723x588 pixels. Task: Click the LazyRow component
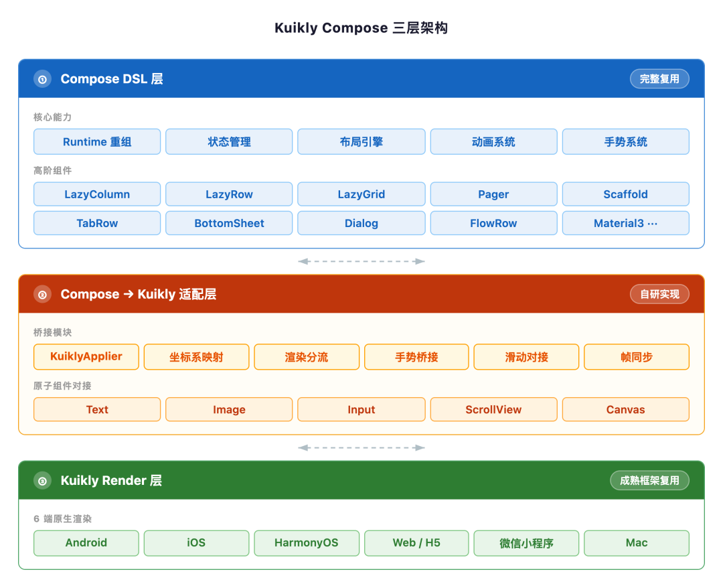click(x=229, y=194)
